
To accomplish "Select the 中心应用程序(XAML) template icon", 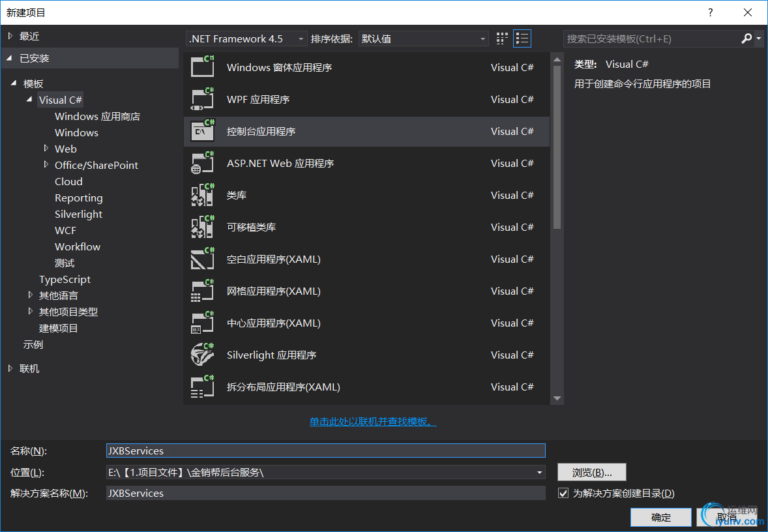I will click(x=202, y=322).
